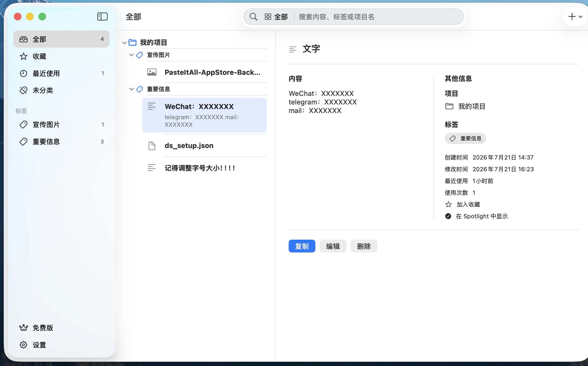588x366 pixels.
Task: Click the 最近使用 1小时前 value
Action: (483, 181)
